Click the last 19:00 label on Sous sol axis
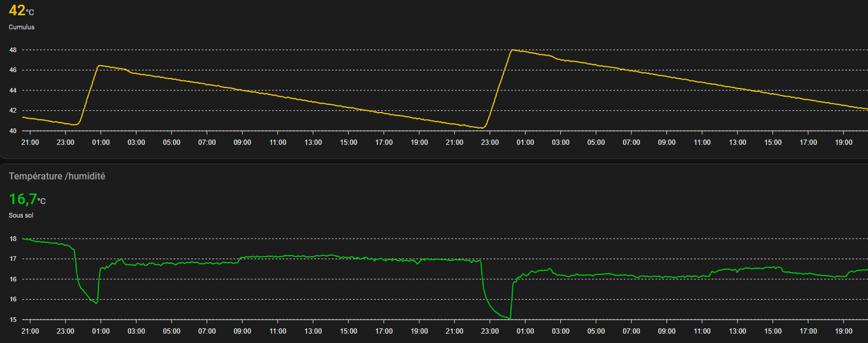The height and width of the screenshot is (343, 868). 843,331
